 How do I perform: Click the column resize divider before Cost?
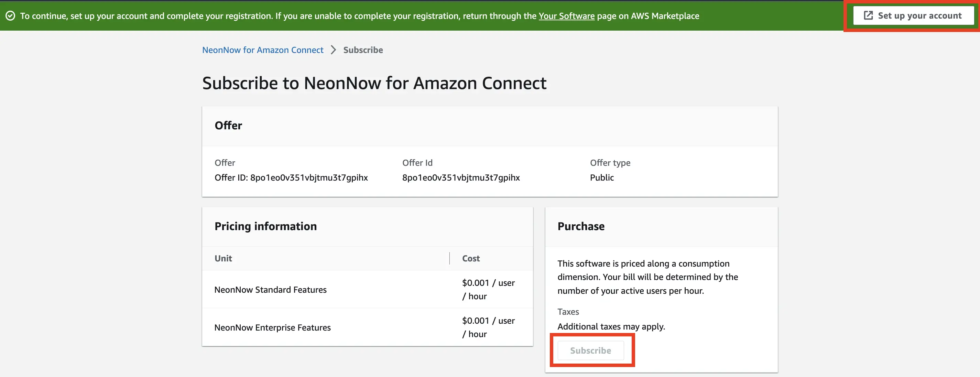pos(449,258)
